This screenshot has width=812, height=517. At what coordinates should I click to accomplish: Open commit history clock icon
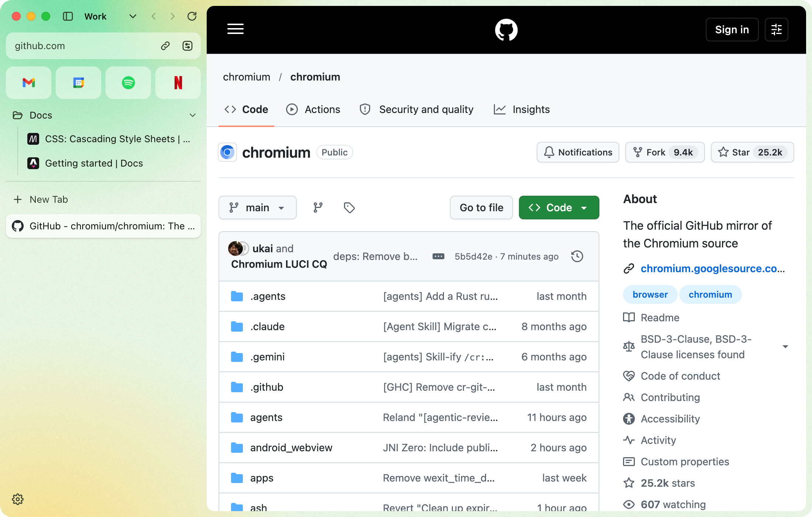click(577, 256)
